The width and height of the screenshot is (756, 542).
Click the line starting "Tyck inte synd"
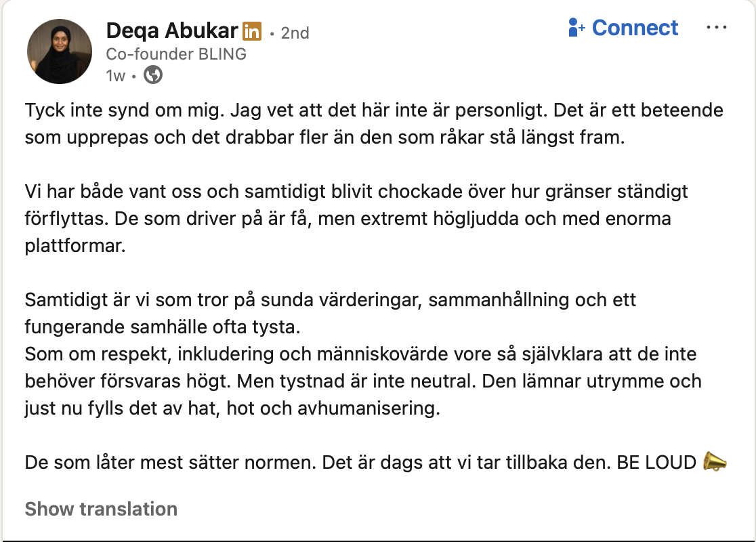[x=374, y=110]
